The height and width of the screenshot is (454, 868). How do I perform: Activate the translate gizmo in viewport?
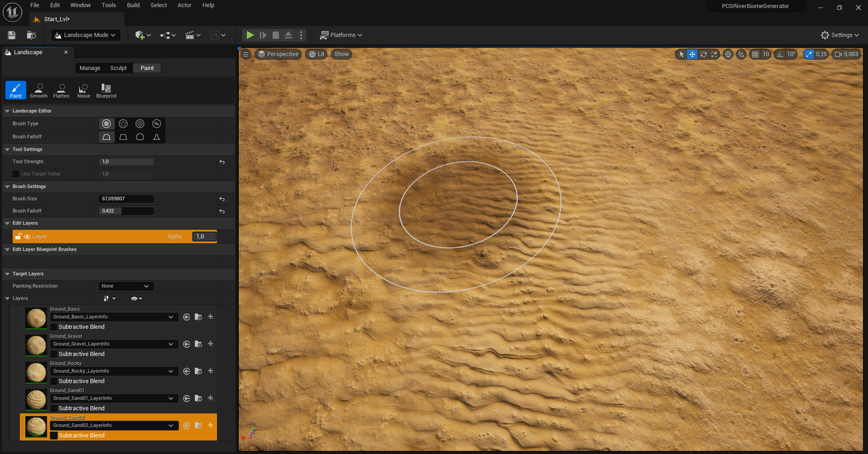(x=692, y=54)
